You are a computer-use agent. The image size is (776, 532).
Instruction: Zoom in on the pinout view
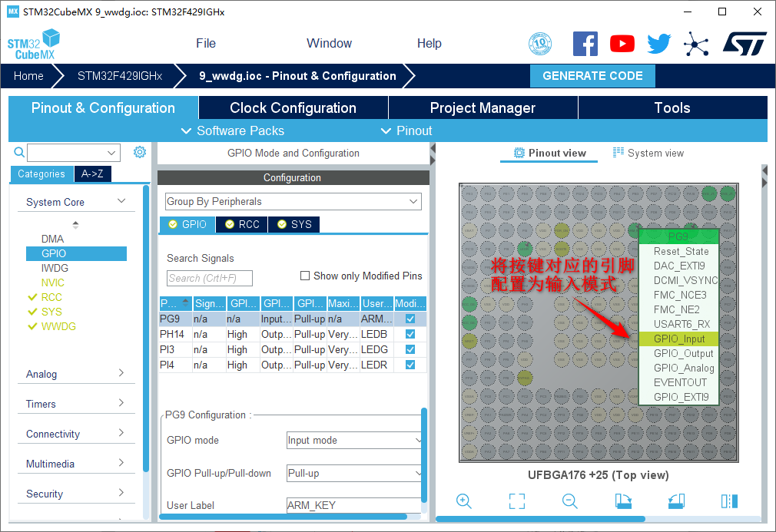463,501
